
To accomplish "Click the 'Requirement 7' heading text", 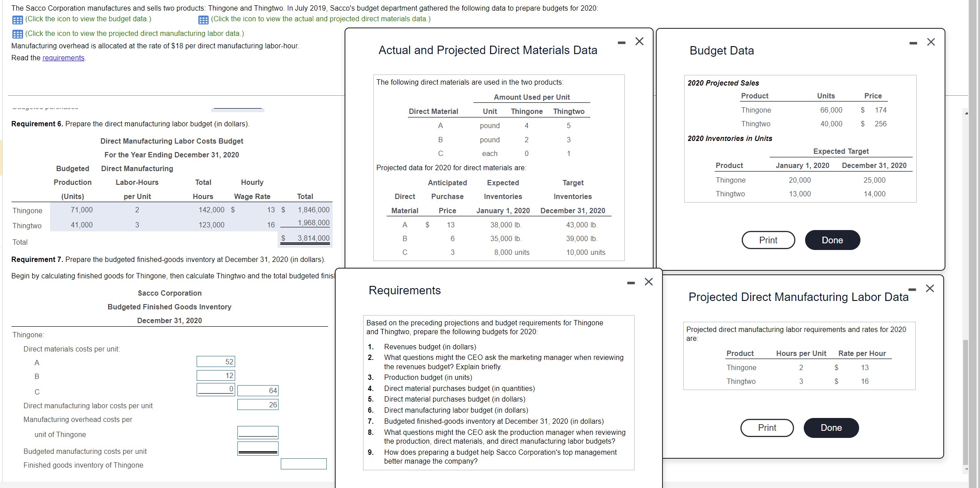I will click(37, 259).
